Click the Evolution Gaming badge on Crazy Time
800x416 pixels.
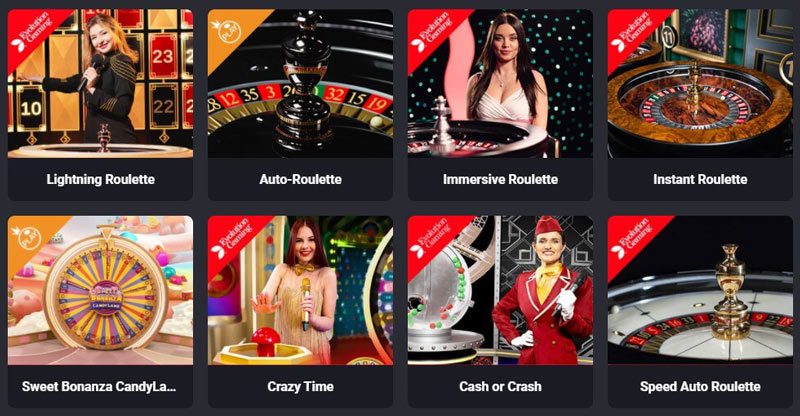(232, 240)
